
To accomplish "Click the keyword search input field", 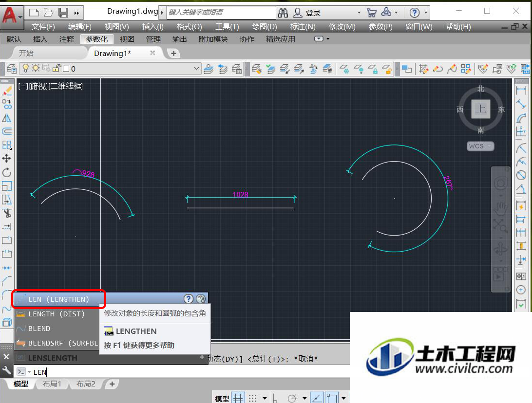I will click(x=221, y=13).
